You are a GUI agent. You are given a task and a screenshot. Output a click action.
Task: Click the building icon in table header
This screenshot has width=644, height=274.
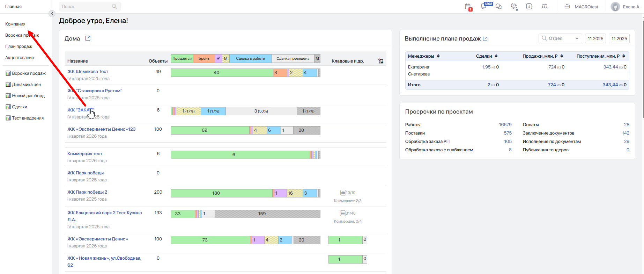pyautogui.click(x=381, y=61)
